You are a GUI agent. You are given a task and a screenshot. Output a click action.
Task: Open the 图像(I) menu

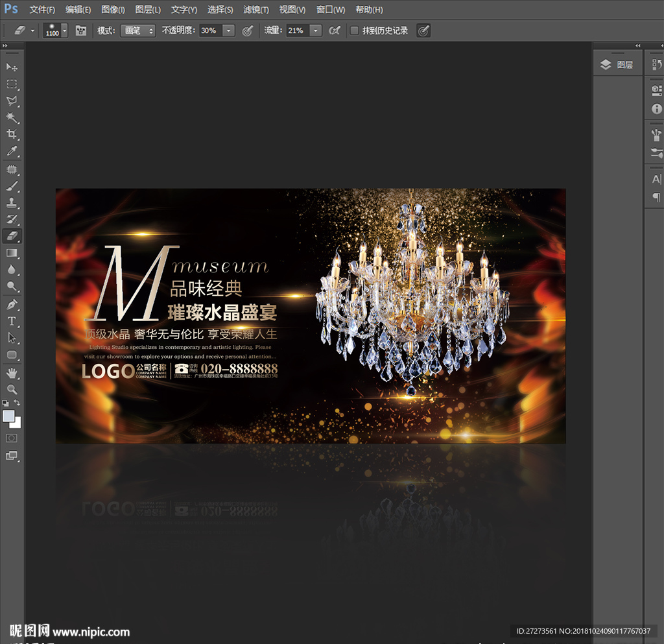coord(113,10)
